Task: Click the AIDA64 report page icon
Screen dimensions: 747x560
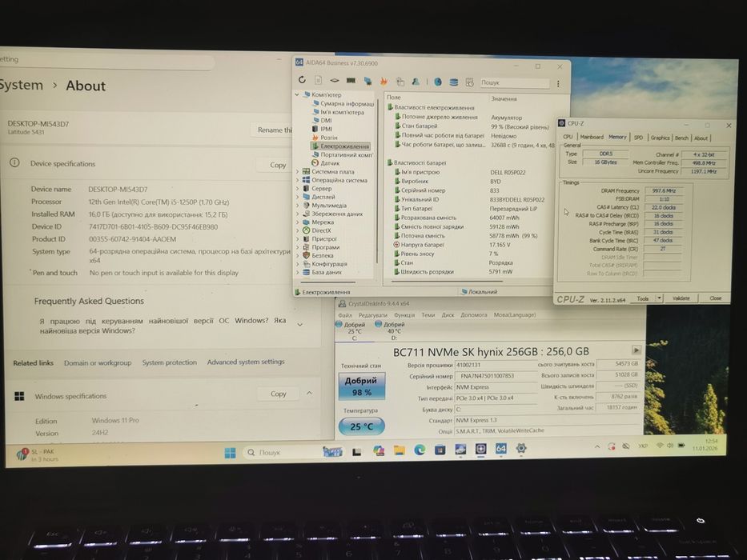Action: tap(318, 80)
